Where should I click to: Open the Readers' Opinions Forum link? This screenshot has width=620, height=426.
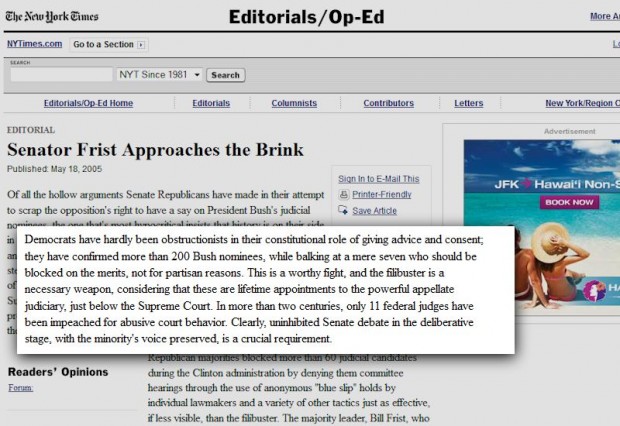pyautogui.click(x=20, y=387)
